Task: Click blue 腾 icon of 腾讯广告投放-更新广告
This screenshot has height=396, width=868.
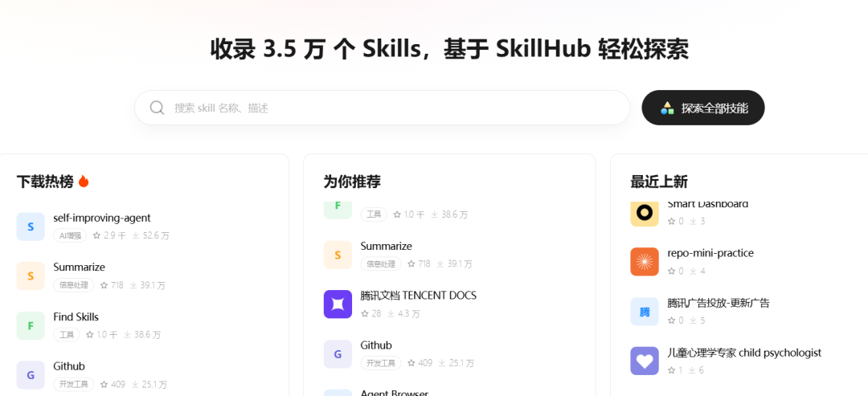Action: tap(645, 312)
